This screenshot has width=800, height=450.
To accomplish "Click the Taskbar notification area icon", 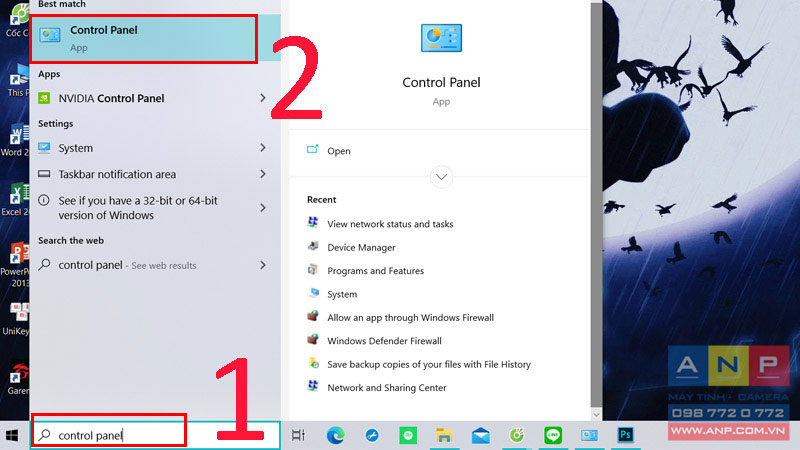I will (44, 174).
